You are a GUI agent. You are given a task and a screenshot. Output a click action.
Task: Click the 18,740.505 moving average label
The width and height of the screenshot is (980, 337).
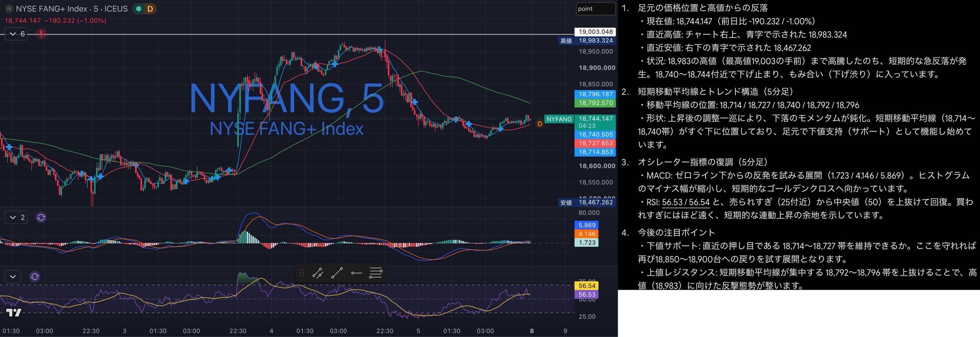click(596, 134)
